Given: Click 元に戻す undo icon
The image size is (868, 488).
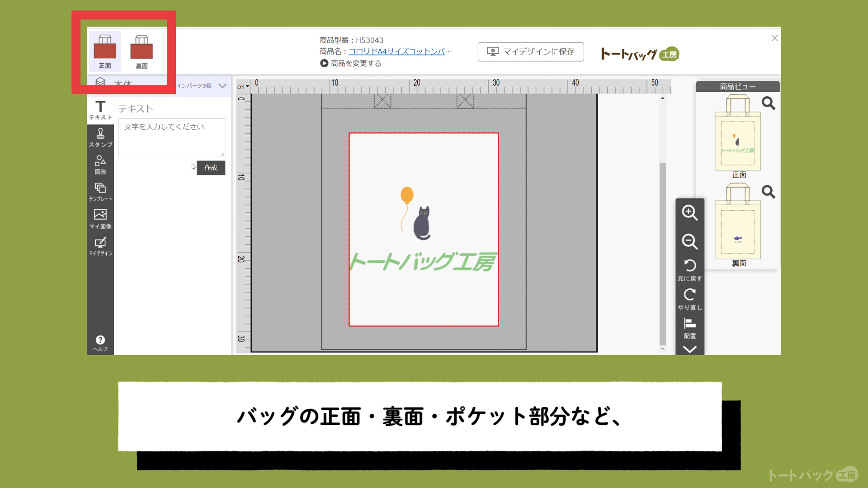Looking at the screenshot, I should click(690, 270).
